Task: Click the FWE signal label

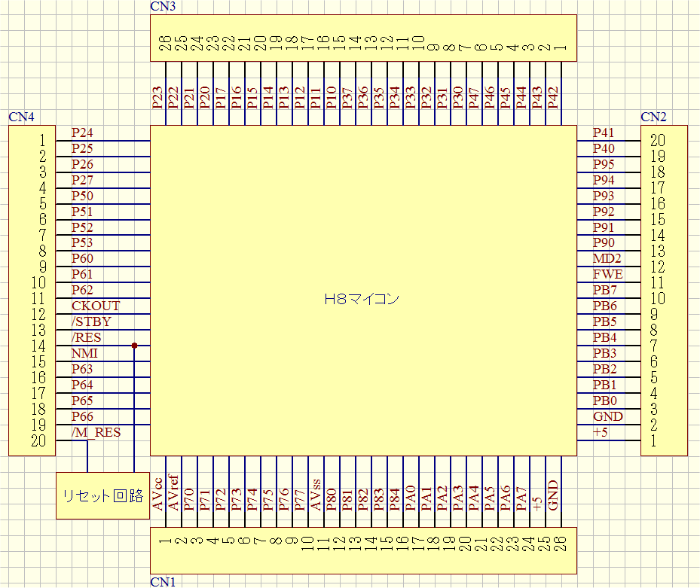Action: (607, 274)
